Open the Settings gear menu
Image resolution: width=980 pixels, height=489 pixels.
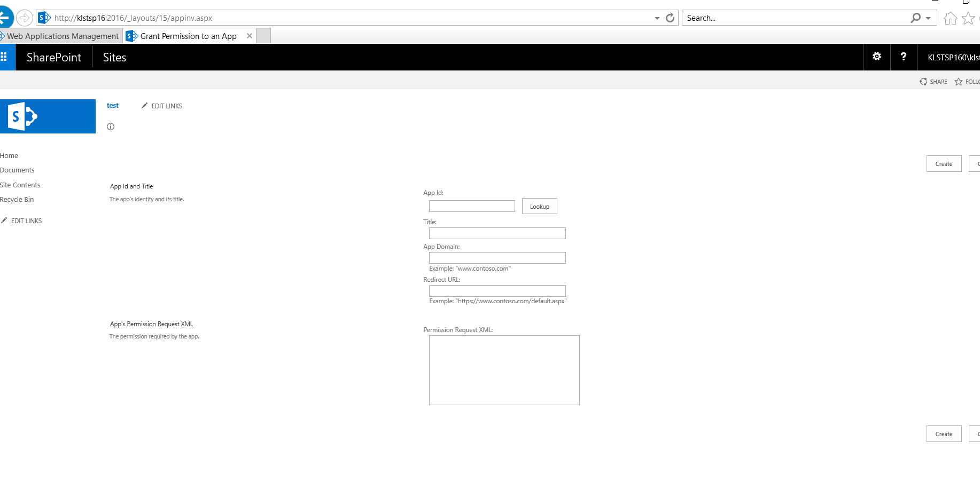[x=877, y=57]
